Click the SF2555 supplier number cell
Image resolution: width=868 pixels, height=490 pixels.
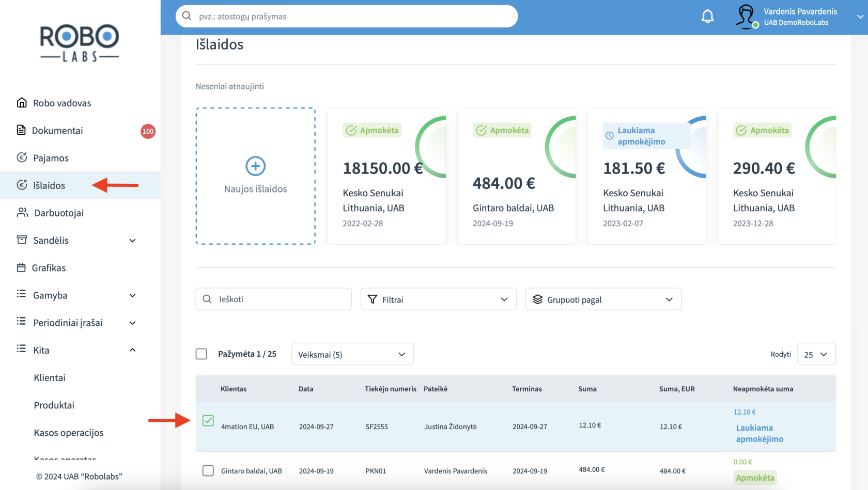point(377,426)
